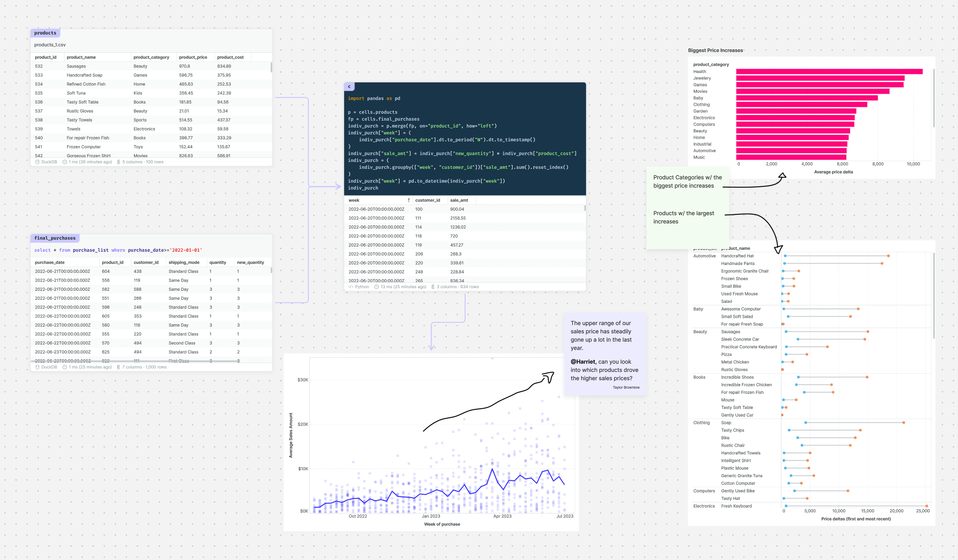Click columns icon beside 3 columns text
The height and width of the screenshot is (560, 958).
click(433, 287)
